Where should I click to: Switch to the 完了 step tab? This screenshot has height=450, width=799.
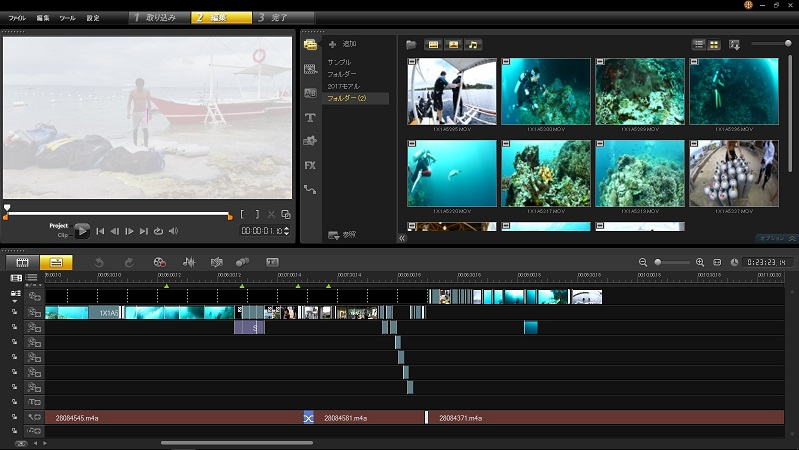278,18
